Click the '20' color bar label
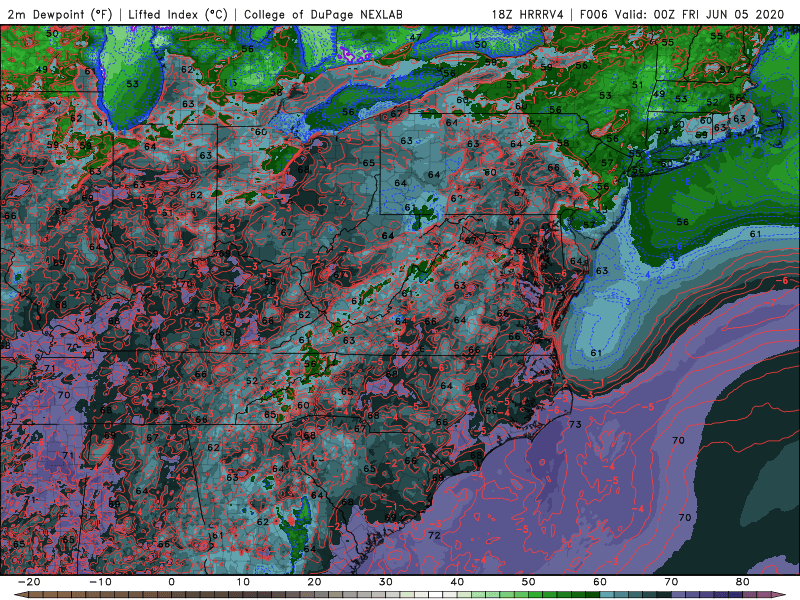Image resolution: width=800 pixels, height=600 pixels. (x=314, y=582)
